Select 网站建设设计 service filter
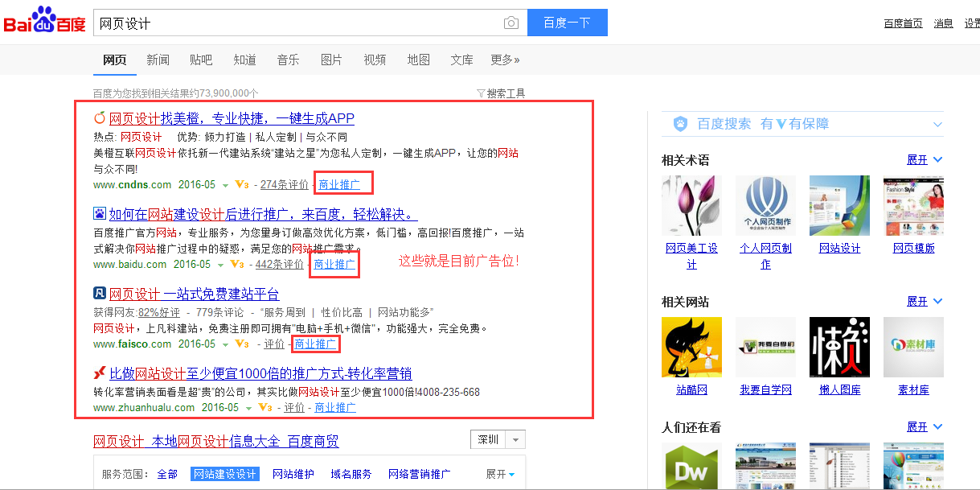Screen dimensions: 980x490 tap(225, 474)
